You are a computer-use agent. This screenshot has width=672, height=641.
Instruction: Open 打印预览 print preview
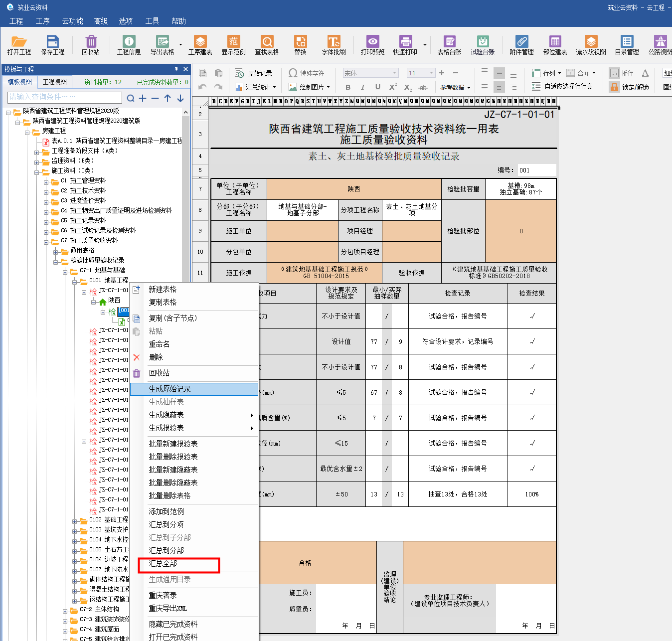372,45
